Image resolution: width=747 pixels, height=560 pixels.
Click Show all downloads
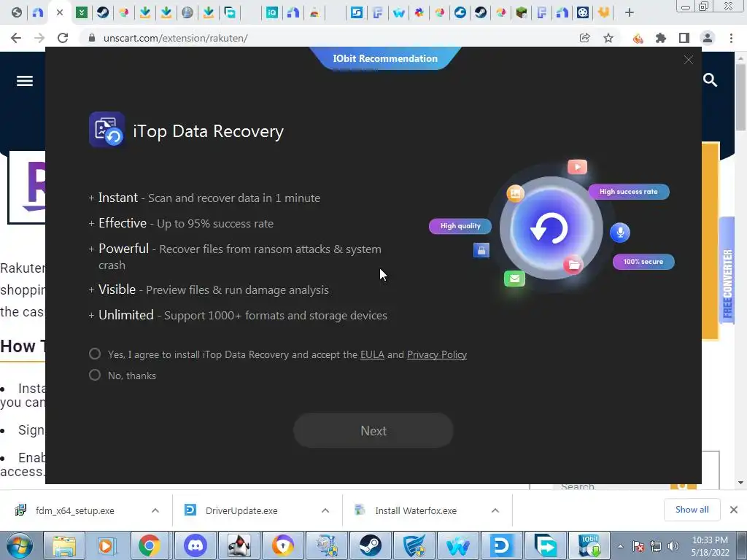coord(692,510)
